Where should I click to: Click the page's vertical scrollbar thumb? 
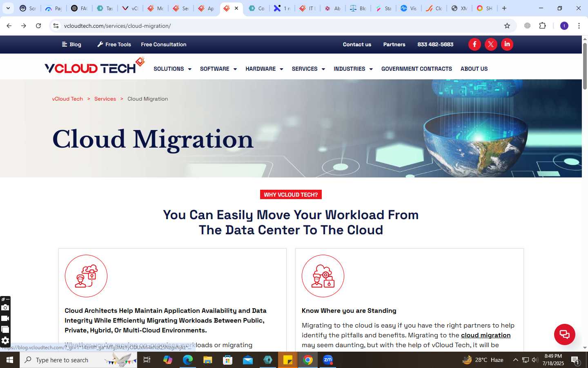coord(585,65)
